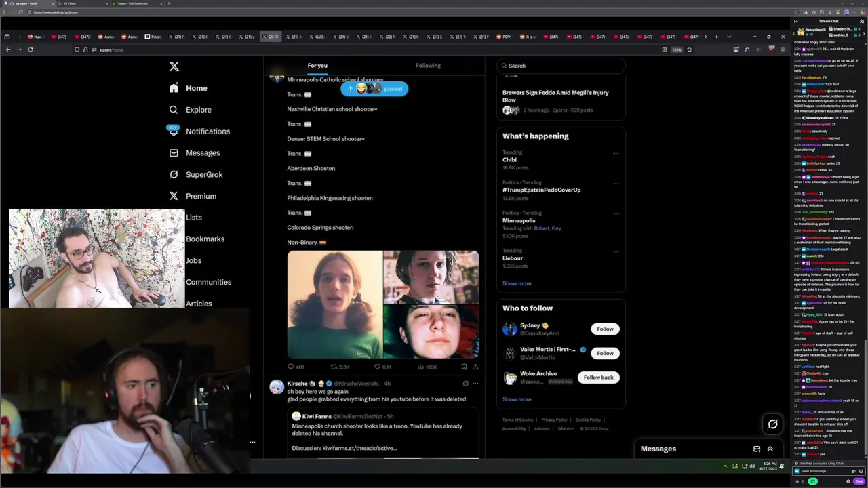Open the Home page from the sidebar
This screenshot has width=868, height=488.
tap(189, 88)
